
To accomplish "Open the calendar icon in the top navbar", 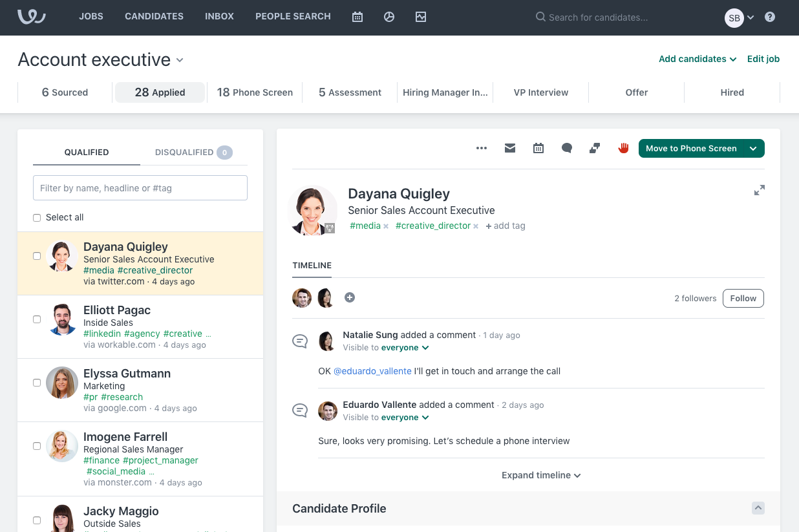I will click(357, 16).
